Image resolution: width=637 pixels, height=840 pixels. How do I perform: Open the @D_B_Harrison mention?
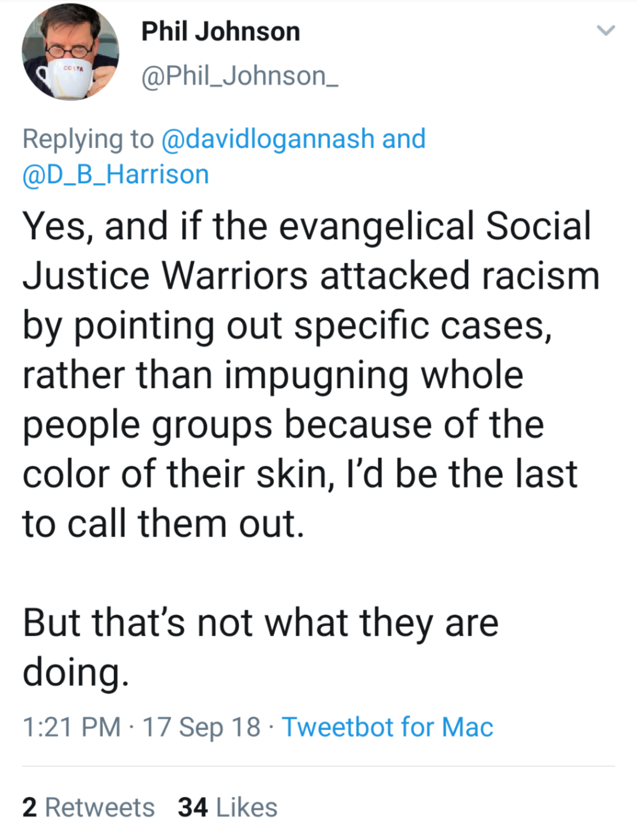pos(116,174)
